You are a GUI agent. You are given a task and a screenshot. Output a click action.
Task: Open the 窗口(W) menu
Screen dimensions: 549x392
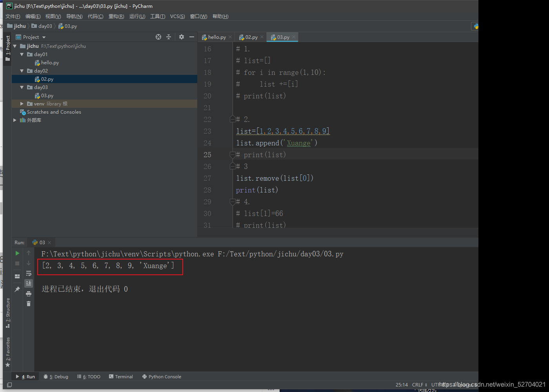(198, 16)
